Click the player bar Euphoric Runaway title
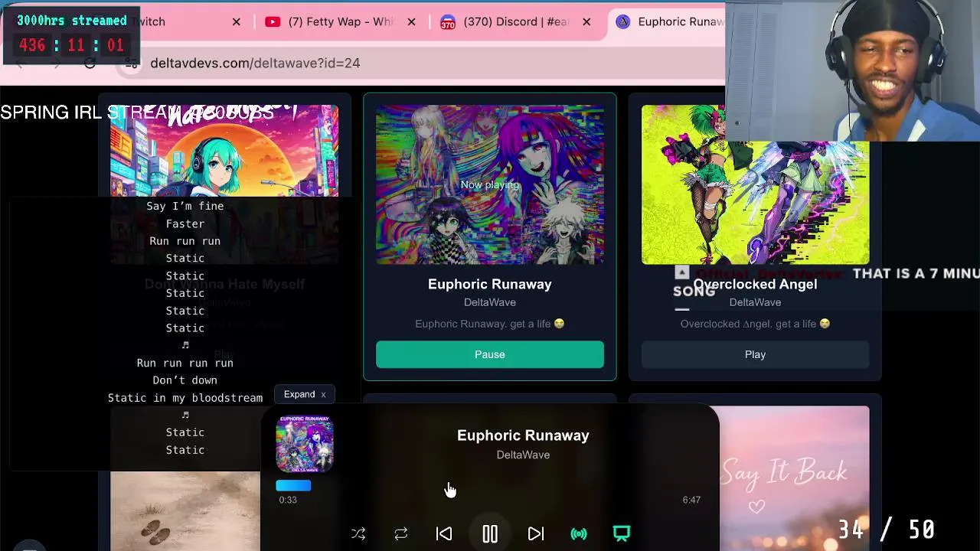The image size is (980, 551). pyautogui.click(x=523, y=435)
